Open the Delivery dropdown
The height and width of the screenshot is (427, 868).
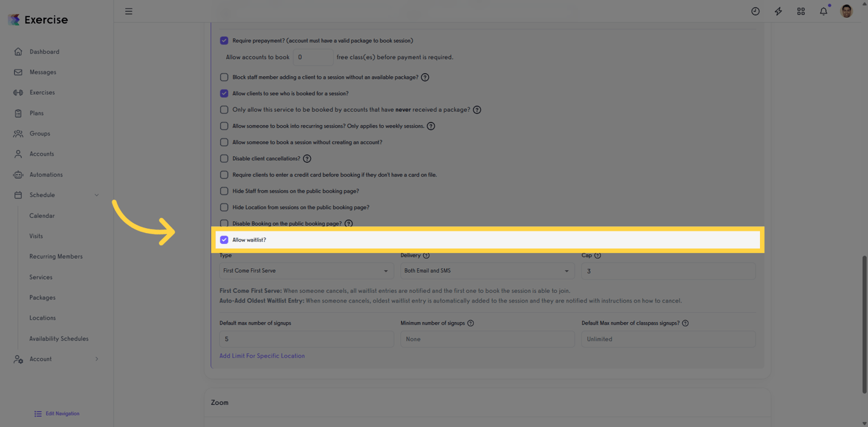[x=487, y=271]
